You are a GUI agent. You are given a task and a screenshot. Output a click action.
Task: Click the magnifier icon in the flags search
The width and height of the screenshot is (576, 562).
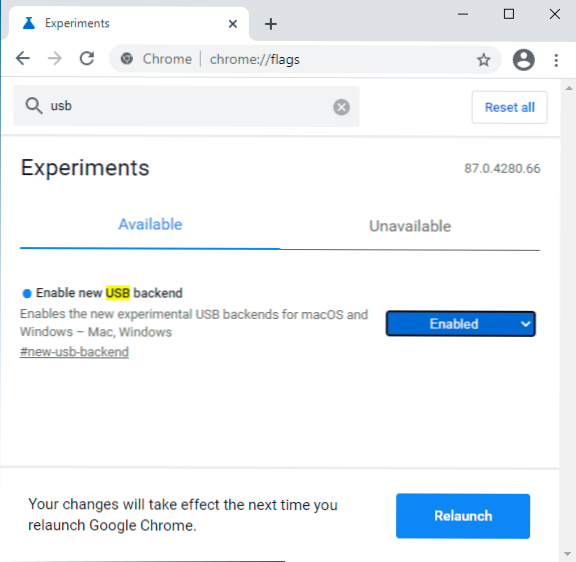34,106
